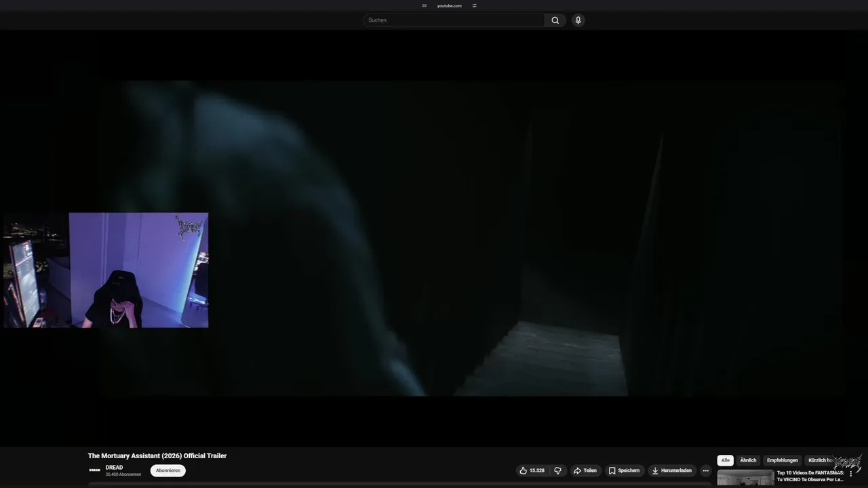The image size is (868, 488).
Task: Open the Top 10 Videos De FANTASMAS title
Action: click(810, 476)
